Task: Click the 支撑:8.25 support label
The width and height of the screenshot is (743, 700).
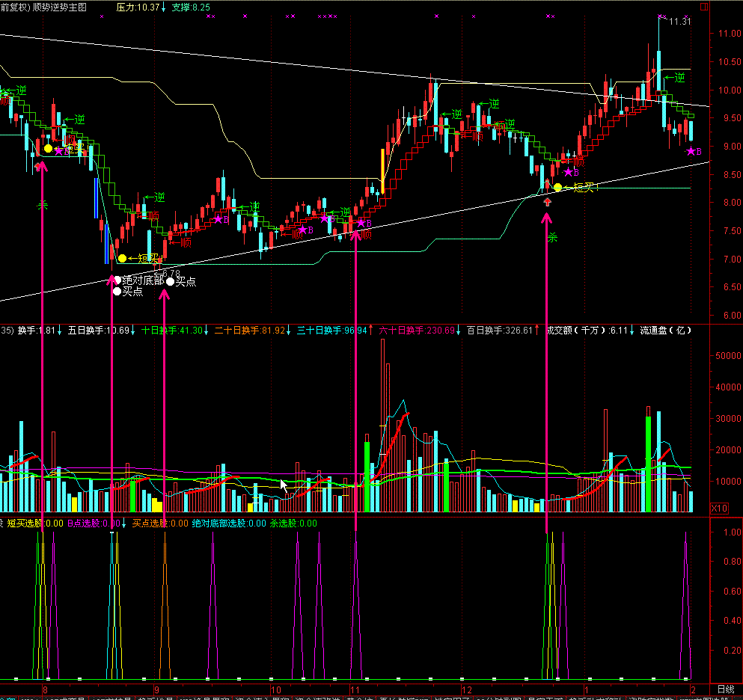Action: click(191, 7)
